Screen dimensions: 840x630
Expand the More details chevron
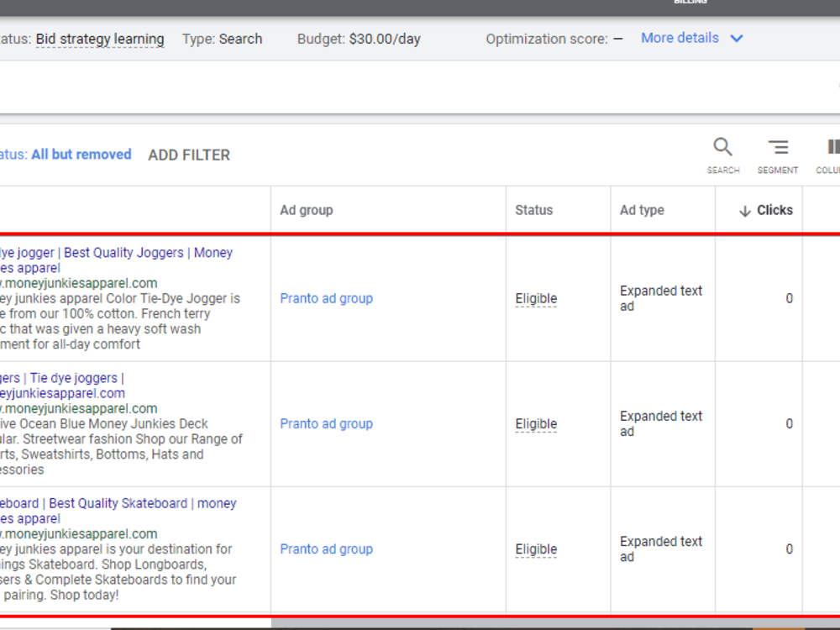point(738,39)
